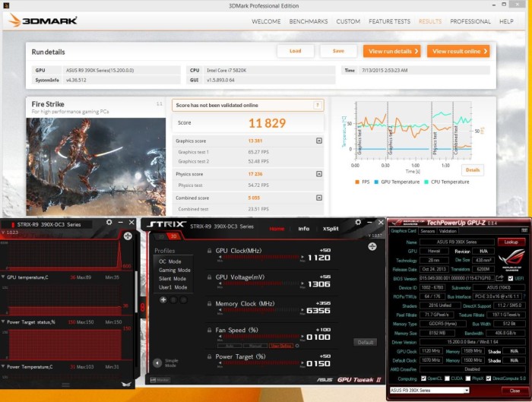Collapse Combined score section
The width and height of the screenshot is (532, 402).
[319, 198]
